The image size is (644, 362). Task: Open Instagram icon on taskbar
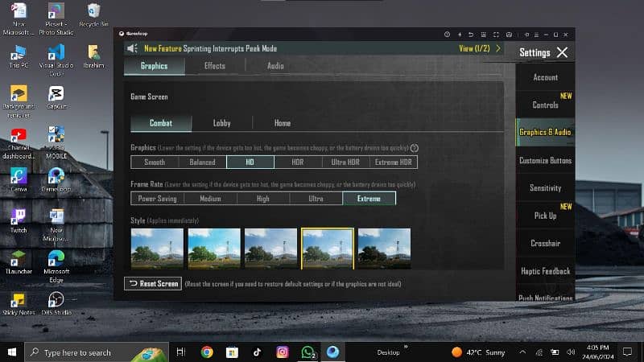tap(283, 352)
